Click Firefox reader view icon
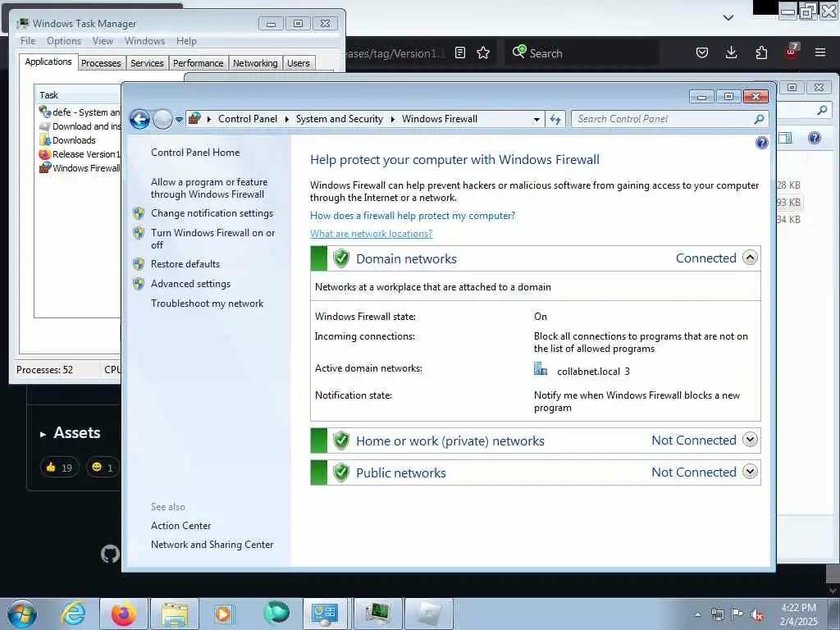This screenshot has width=840, height=630. tap(460, 52)
